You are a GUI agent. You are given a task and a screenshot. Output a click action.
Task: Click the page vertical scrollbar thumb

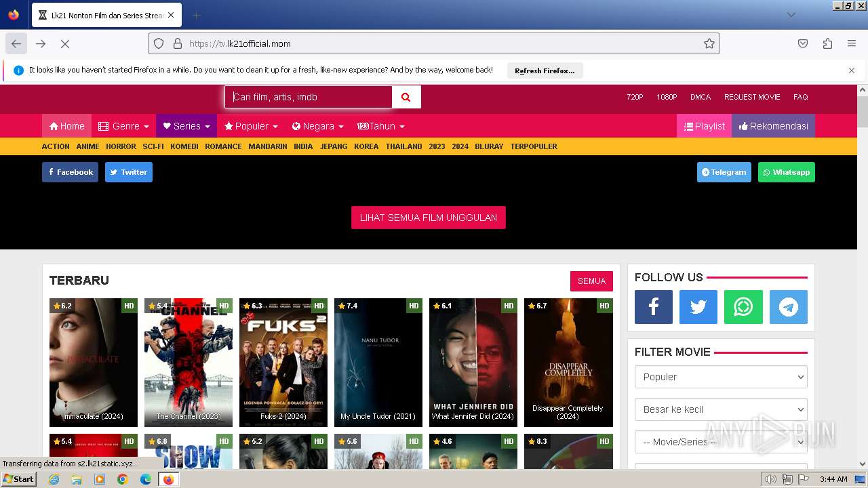863,112
